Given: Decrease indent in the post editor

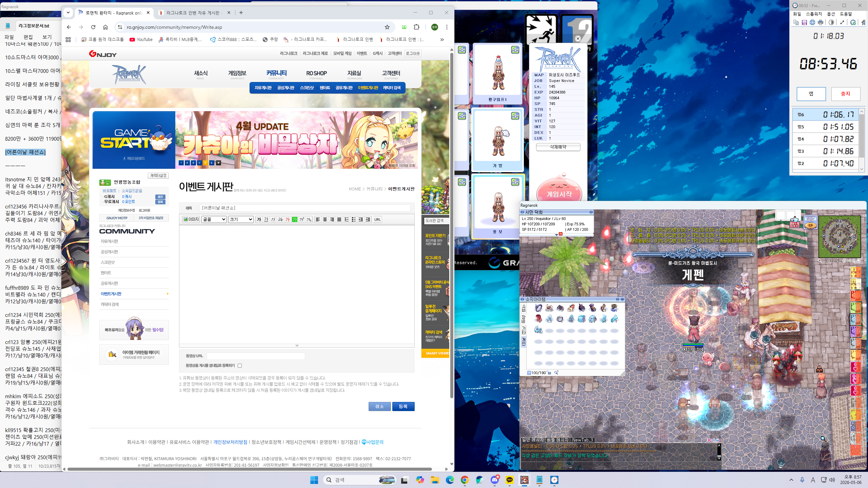Looking at the screenshot, I should click(x=361, y=219).
